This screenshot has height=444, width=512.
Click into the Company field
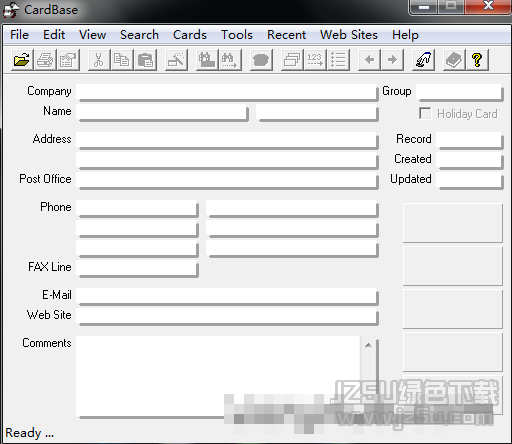[x=227, y=92]
